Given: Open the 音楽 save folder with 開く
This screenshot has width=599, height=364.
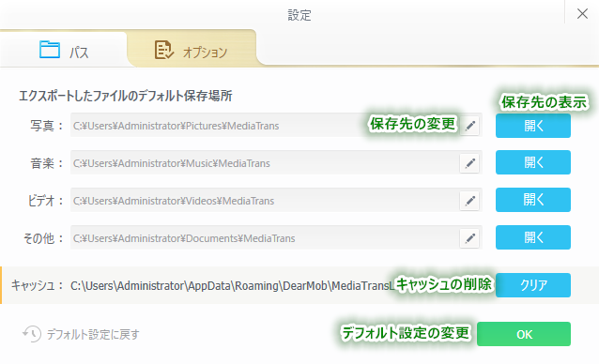Looking at the screenshot, I should 533,162.
